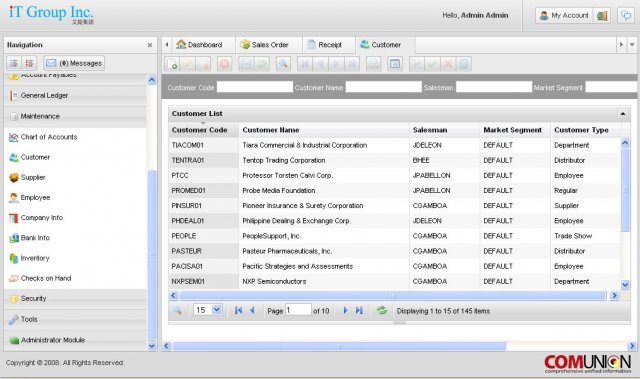This screenshot has width=640, height=379.
Task: Select the NXP Semiconductors row
Action: click(394, 281)
